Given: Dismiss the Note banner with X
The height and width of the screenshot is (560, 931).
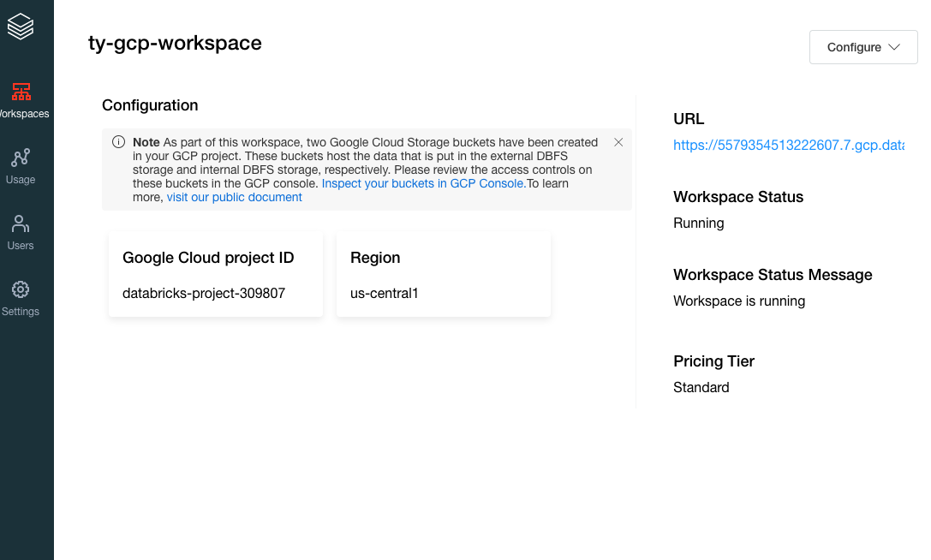Looking at the screenshot, I should click(618, 142).
